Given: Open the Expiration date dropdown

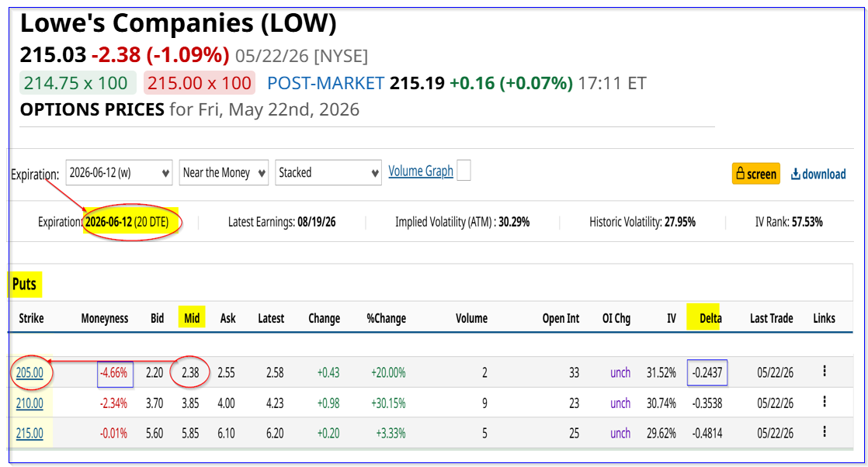Looking at the screenshot, I should [x=119, y=173].
